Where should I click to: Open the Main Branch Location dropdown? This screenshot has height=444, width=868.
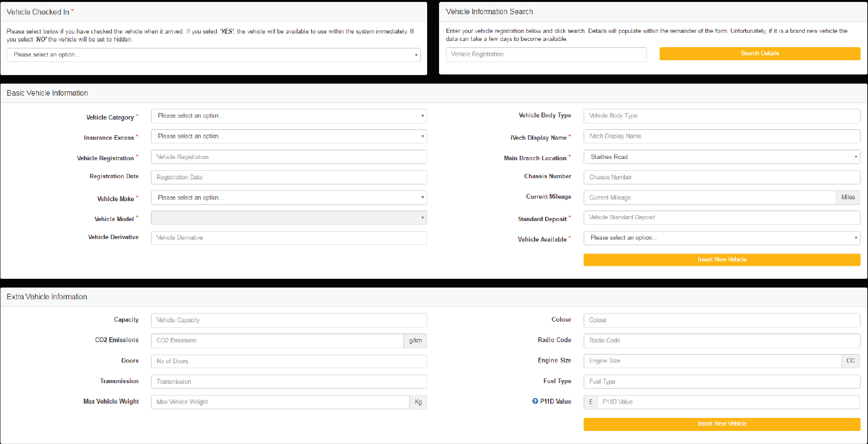(721, 157)
